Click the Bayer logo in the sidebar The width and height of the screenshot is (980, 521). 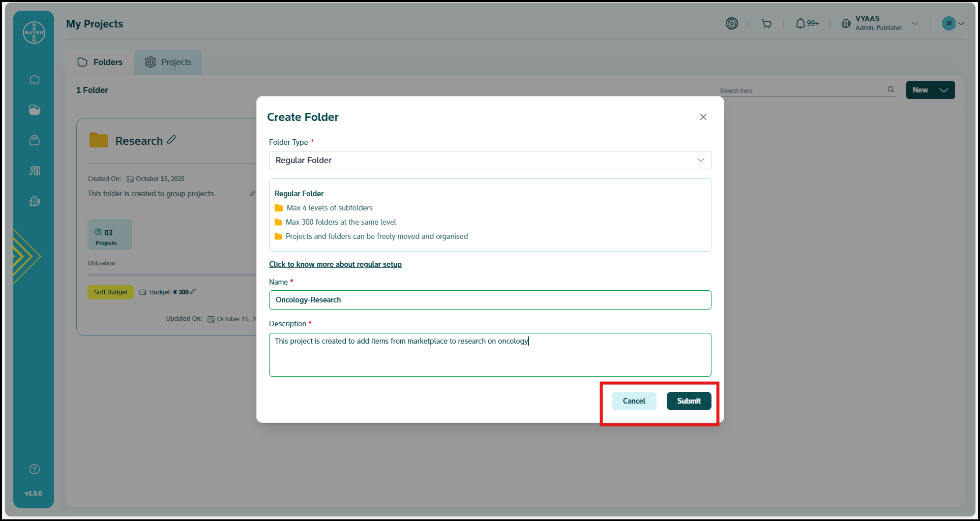point(34,33)
